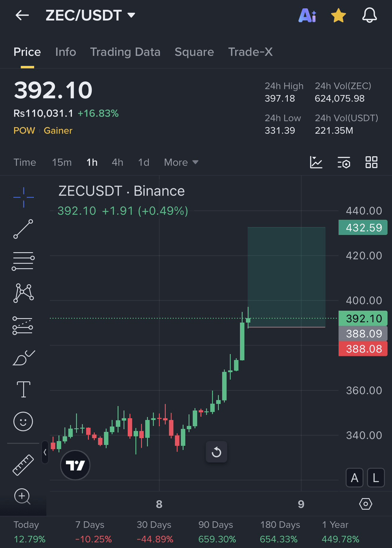The height and width of the screenshot is (548, 392).
Task: Click the POW tag
Action: pyautogui.click(x=24, y=130)
